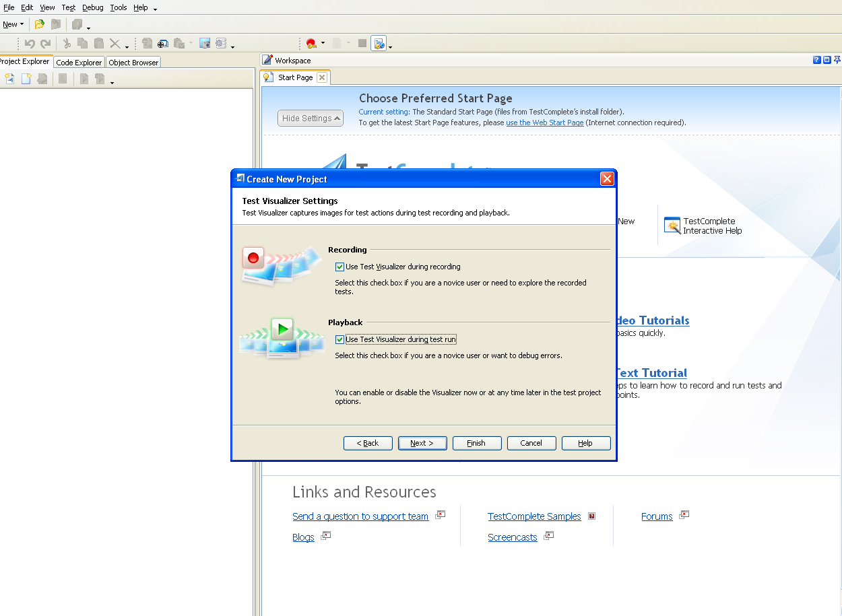Screen dimensions: 842x616
Task: Switch to the Object Browser tab
Action: pos(133,62)
